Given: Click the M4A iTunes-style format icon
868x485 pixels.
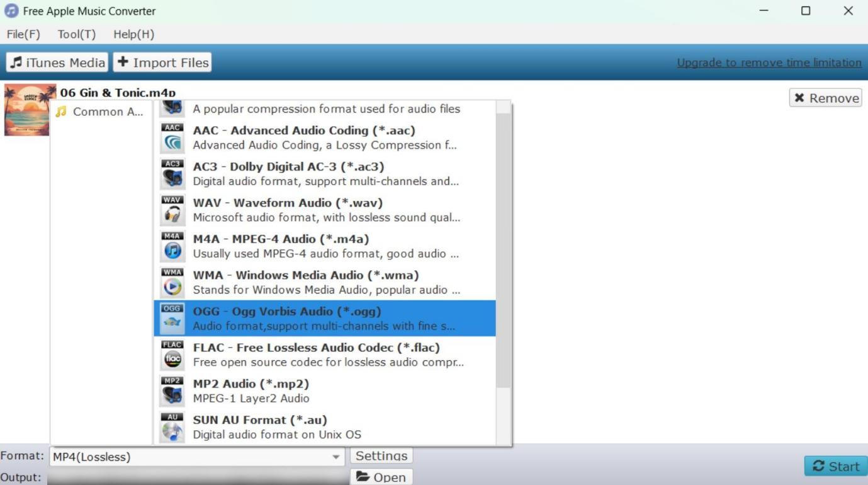Looking at the screenshot, I should 172,247.
